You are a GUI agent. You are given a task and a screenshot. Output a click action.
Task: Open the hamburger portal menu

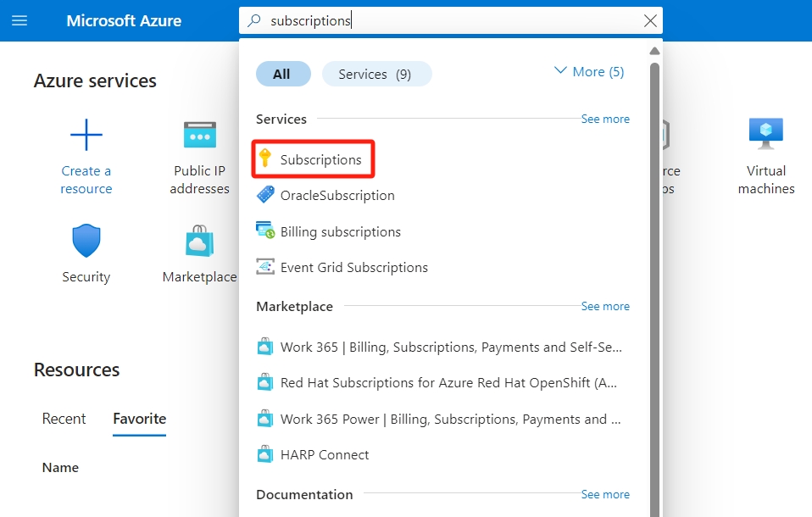tap(19, 20)
